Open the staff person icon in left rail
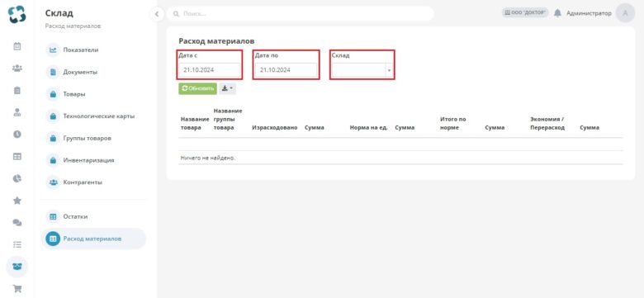 (17, 112)
